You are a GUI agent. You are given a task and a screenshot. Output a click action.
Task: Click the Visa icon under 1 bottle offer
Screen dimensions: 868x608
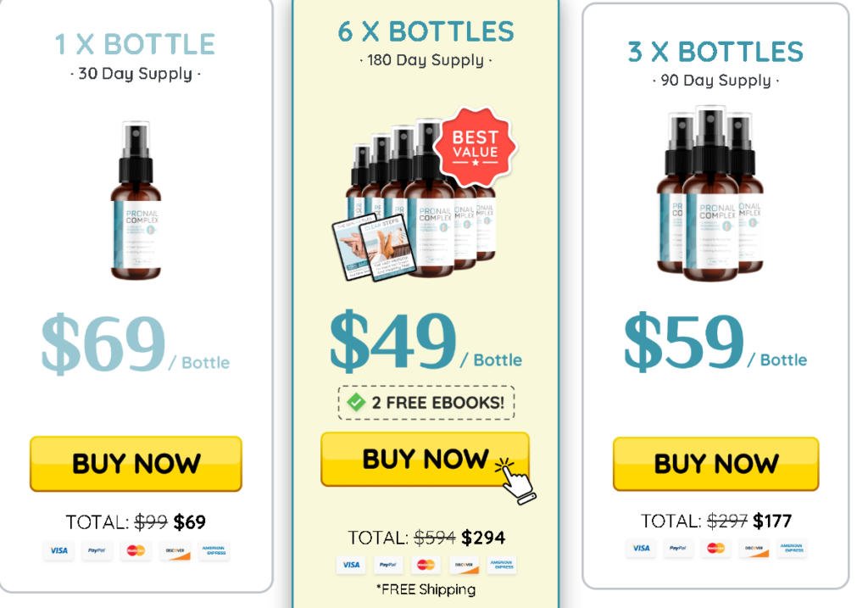[58, 550]
